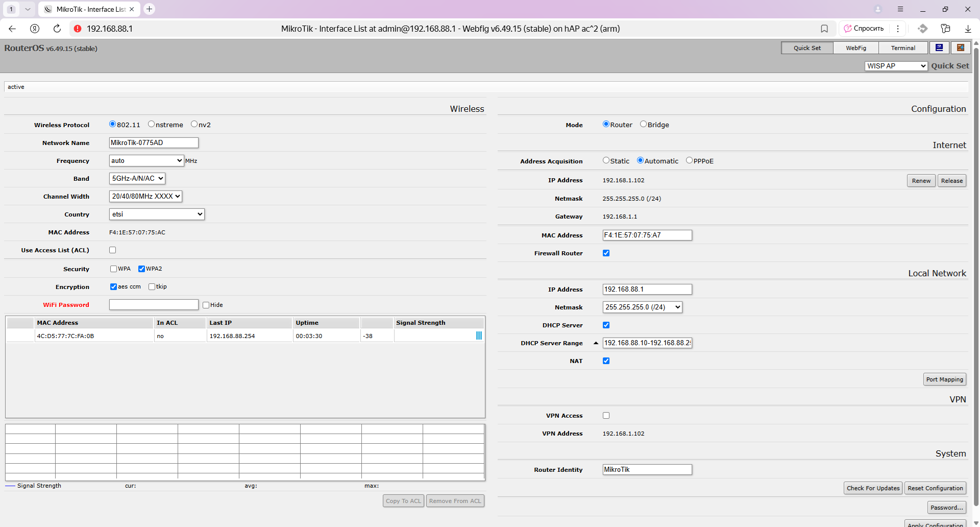Screen dimensions: 980x527
Task: Click the Internet MAC Address field
Action: coord(647,235)
